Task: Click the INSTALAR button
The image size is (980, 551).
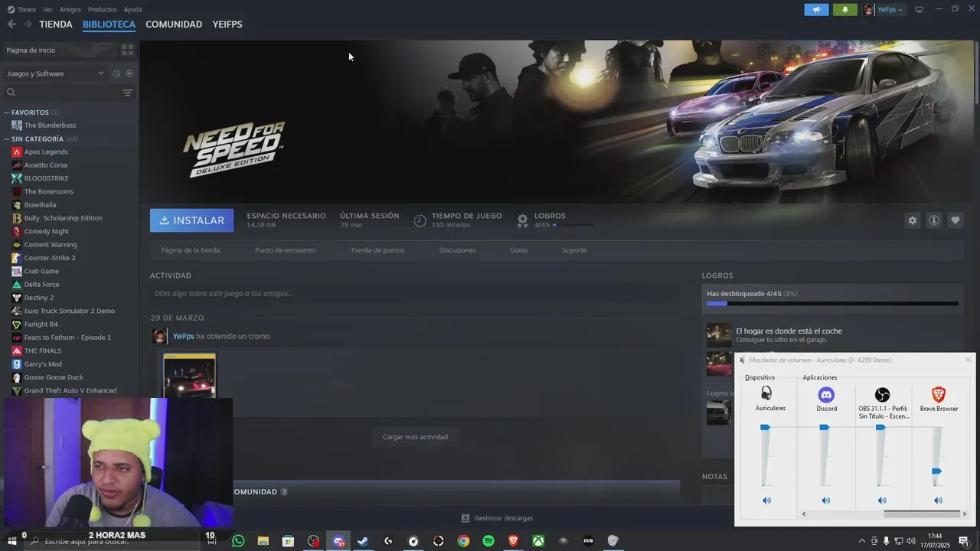Action: click(x=192, y=220)
